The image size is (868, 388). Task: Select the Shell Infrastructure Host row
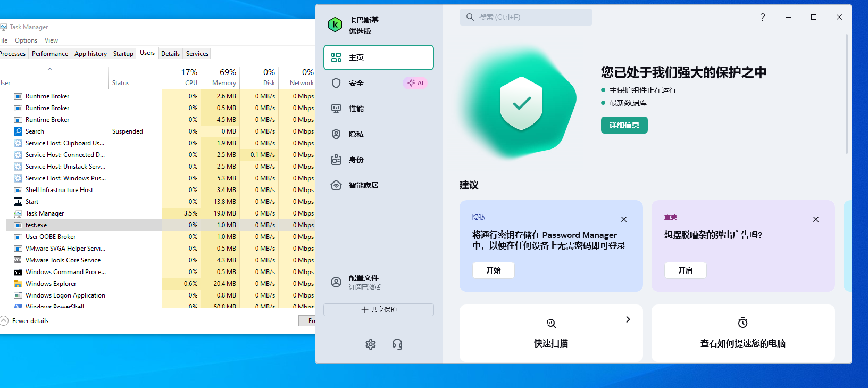point(161,190)
